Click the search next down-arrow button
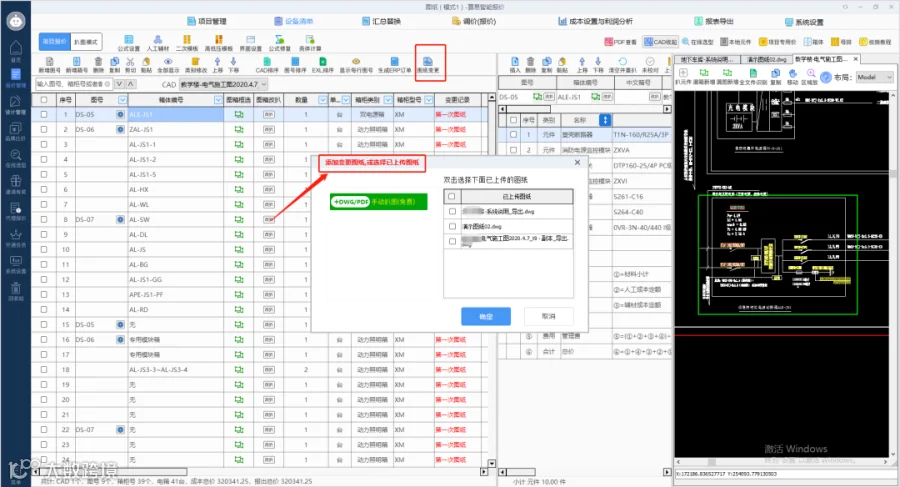 click(119, 84)
